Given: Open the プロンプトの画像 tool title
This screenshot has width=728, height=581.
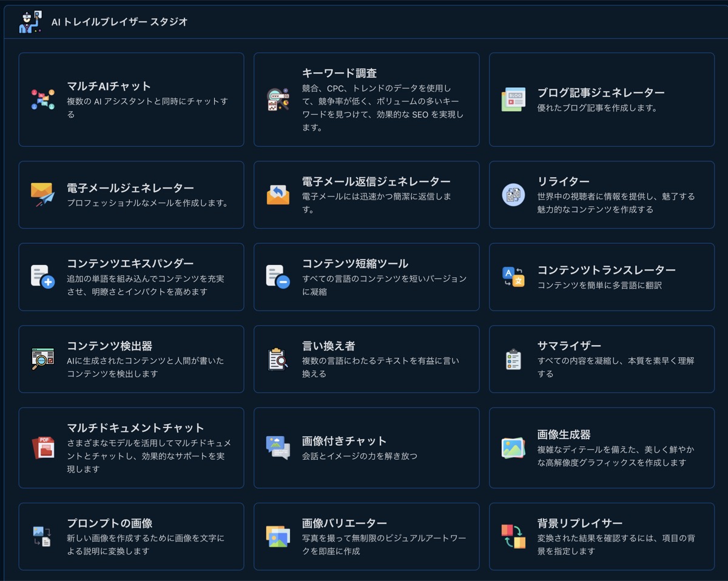Looking at the screenshot, I should click(x=109, y=523).
